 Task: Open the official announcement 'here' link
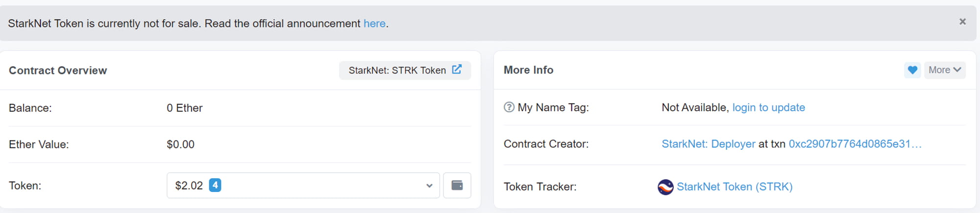[374, 24]
